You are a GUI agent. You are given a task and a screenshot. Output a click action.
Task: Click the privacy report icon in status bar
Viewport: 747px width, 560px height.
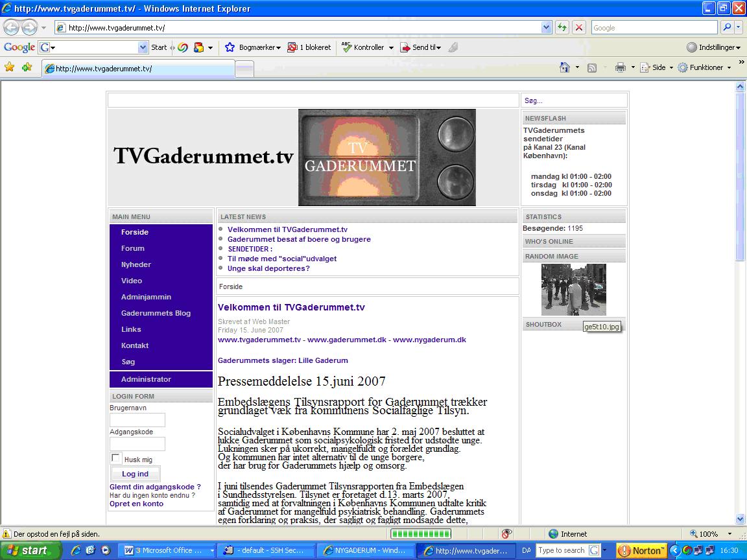point(506,534)
